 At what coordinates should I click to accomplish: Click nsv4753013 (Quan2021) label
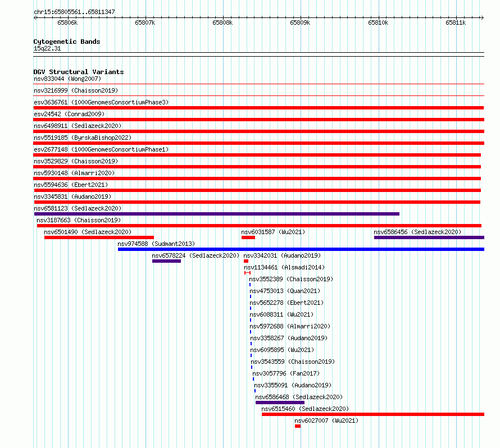tap(285, 291)
